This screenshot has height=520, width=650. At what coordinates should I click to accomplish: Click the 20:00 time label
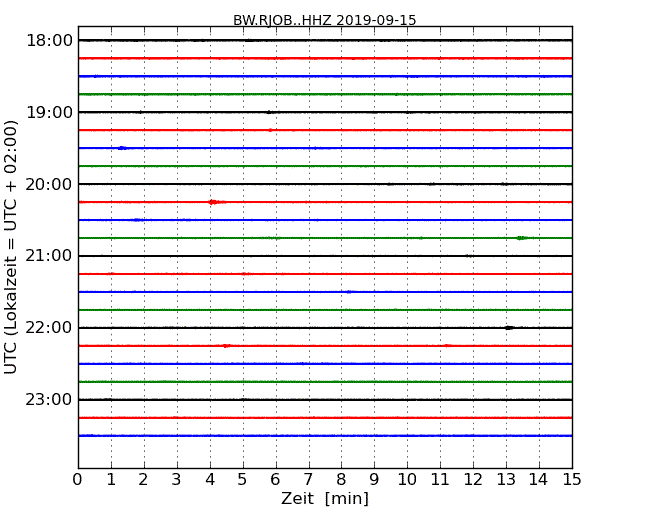pyautogui.click(x=49, y=184)
